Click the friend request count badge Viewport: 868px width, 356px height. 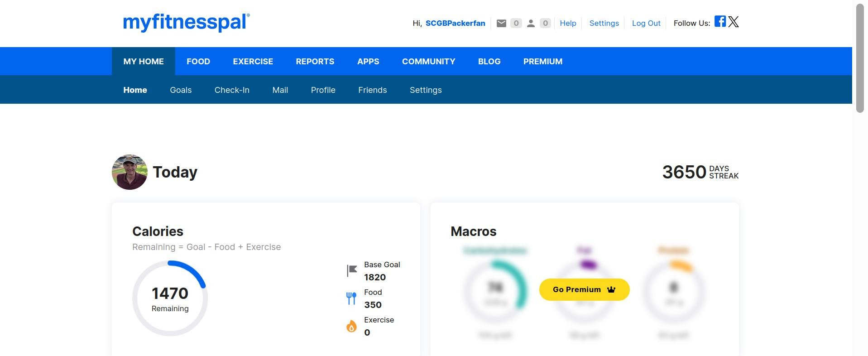[x=545, y=23]
